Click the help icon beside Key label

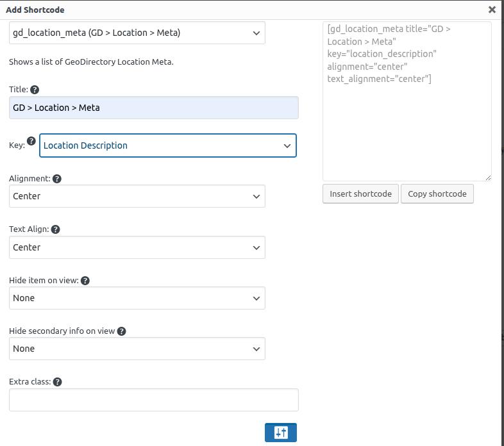point(31,141)
